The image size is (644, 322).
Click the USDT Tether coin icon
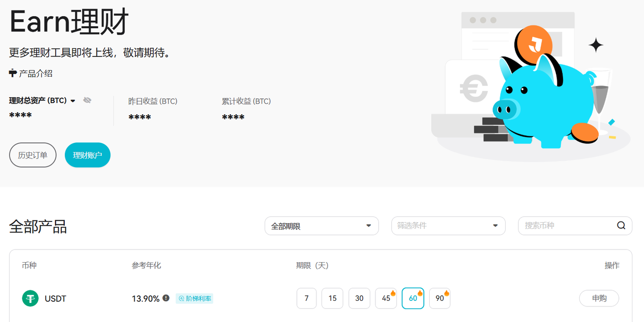(x=30, y=298)
